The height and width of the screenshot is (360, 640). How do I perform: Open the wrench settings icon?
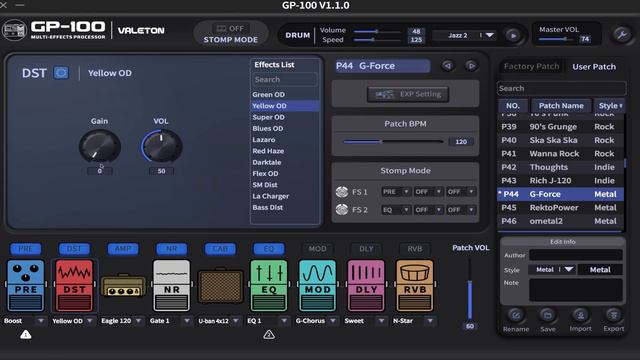[622, 35]
